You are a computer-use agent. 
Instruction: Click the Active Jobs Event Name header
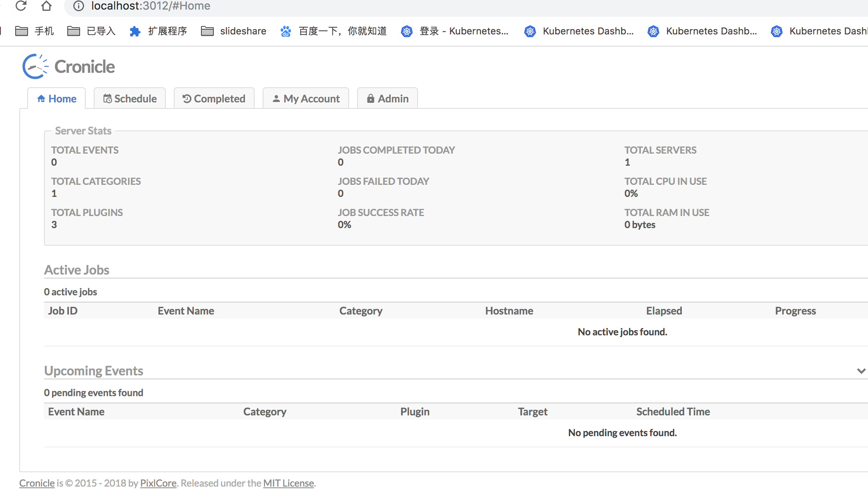(186, 311)
